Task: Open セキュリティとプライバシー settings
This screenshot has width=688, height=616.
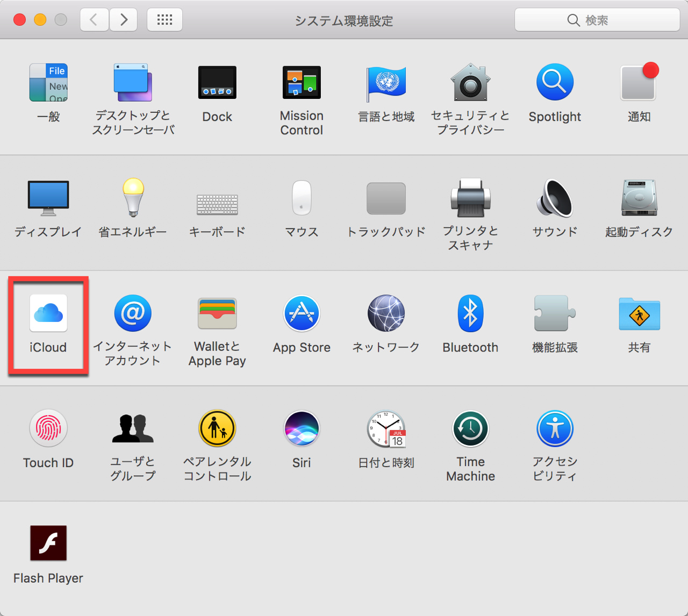Action: (470, 82)
